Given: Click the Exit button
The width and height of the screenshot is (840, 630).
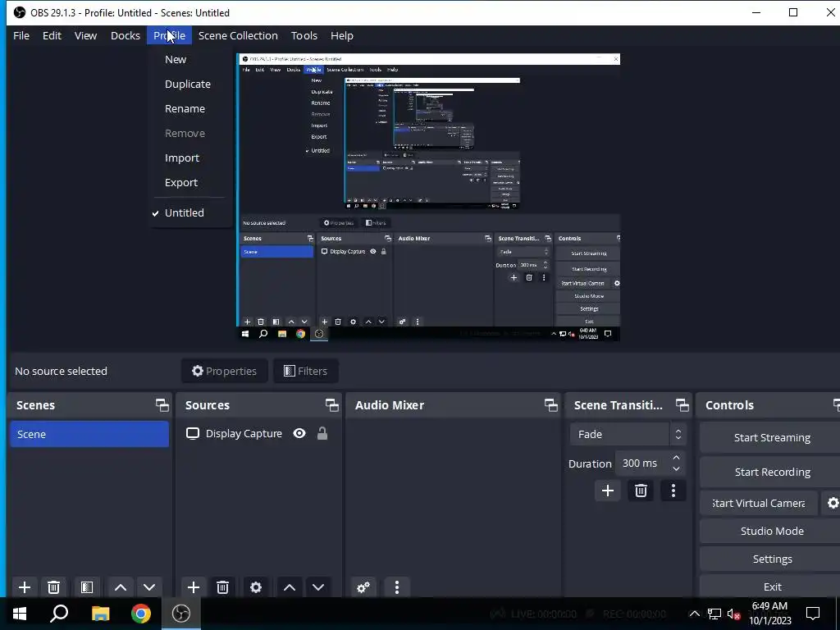Looking at the screenshot, I should click(x=771, y=587).
